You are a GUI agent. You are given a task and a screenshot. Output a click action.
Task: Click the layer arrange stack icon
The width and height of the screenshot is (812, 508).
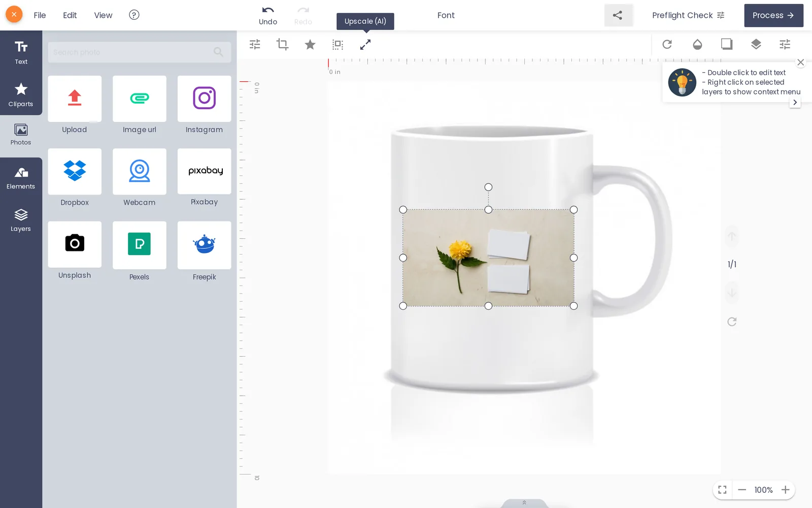pos(756,44)
